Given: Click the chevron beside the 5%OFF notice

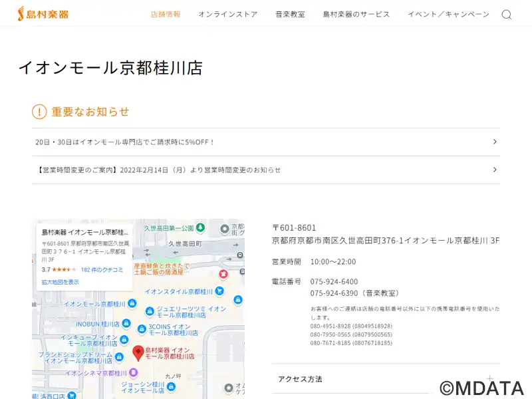Looking at the screenshot, I should tap(495, 142).
